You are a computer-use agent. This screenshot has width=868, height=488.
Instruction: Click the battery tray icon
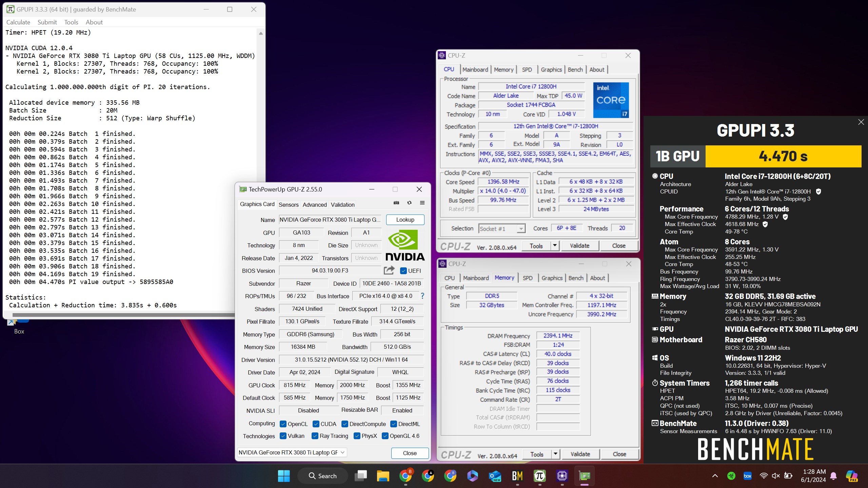pyautogui.click(x=788, y=476)
